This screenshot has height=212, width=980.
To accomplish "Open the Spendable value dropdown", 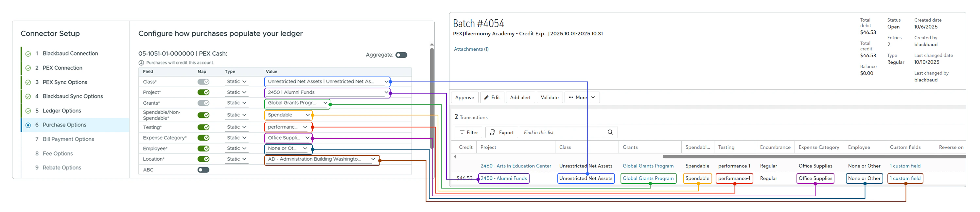I will tap(289, 115).
